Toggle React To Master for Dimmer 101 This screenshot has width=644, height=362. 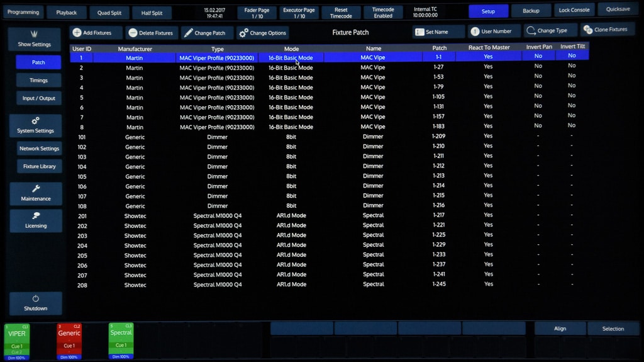[x=488, y=137]
